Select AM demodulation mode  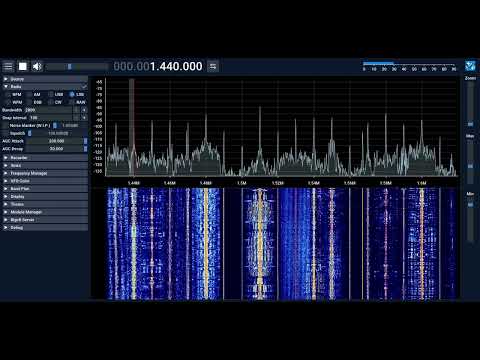33,94
